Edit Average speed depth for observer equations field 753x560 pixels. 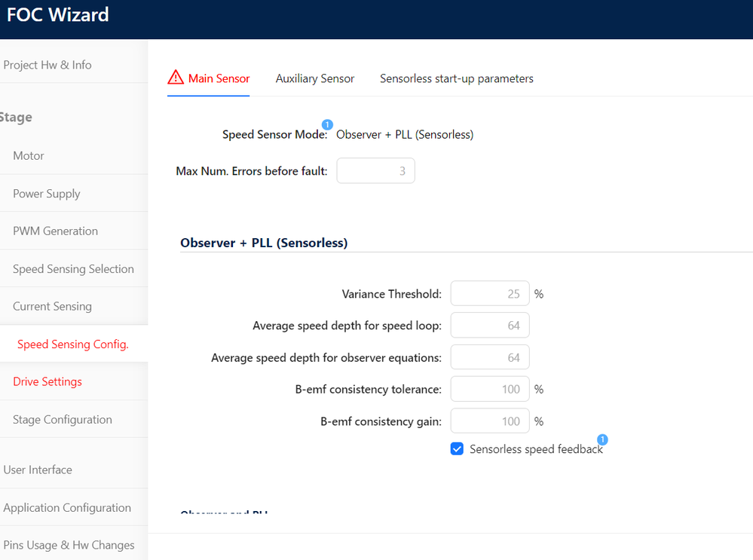pos(490,357)
